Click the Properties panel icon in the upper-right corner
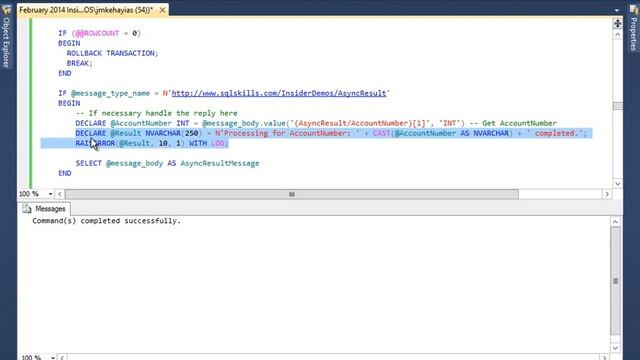 point(633,10)
